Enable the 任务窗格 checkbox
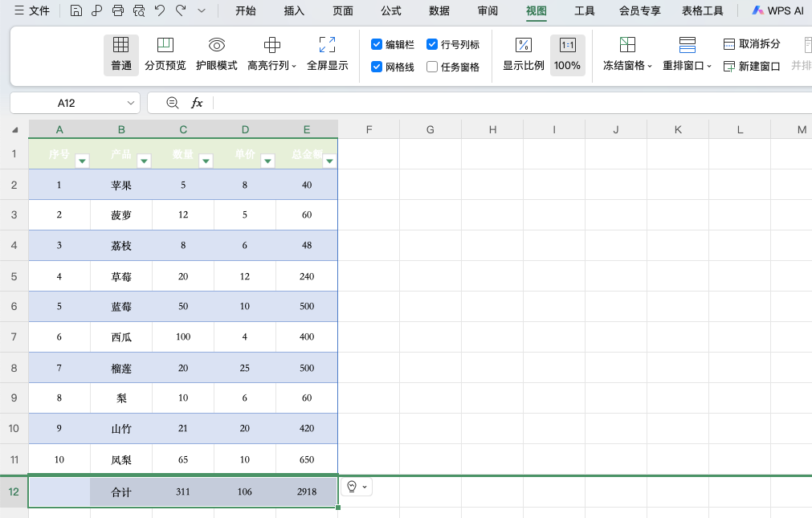Screen dimensions: 812x518 (432, 67)
